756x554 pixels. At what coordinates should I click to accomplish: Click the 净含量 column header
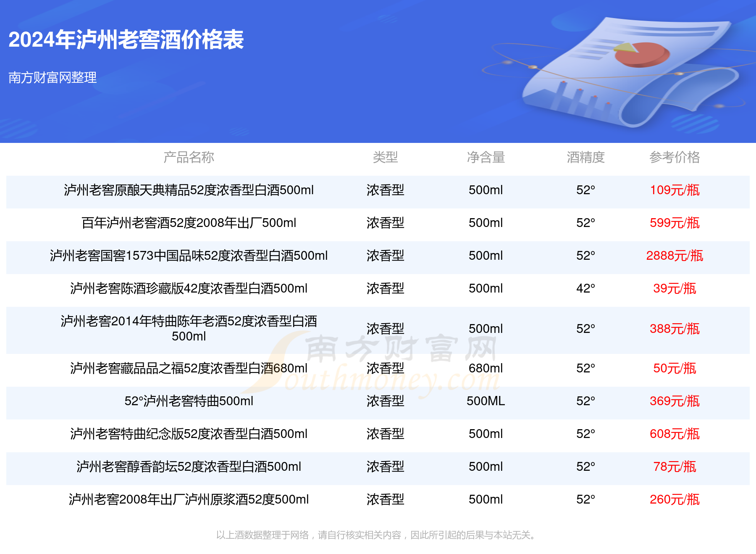(486, 157)
